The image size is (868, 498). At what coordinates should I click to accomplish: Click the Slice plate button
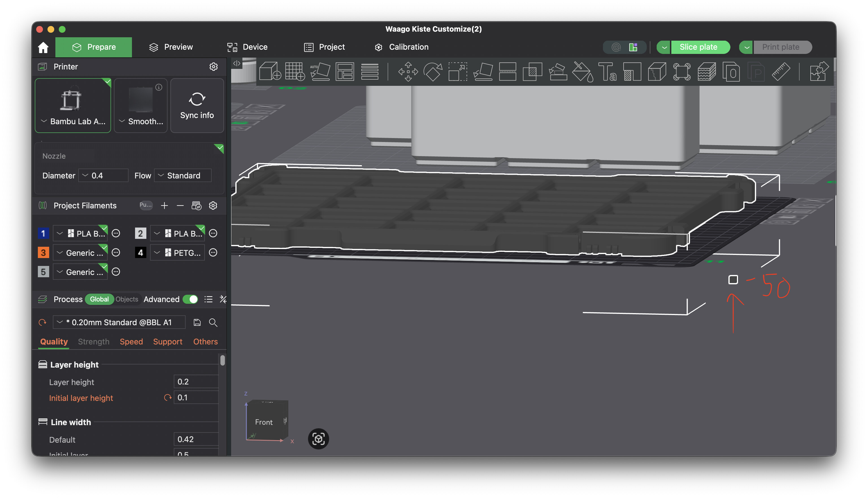click(x=700, y=47)
